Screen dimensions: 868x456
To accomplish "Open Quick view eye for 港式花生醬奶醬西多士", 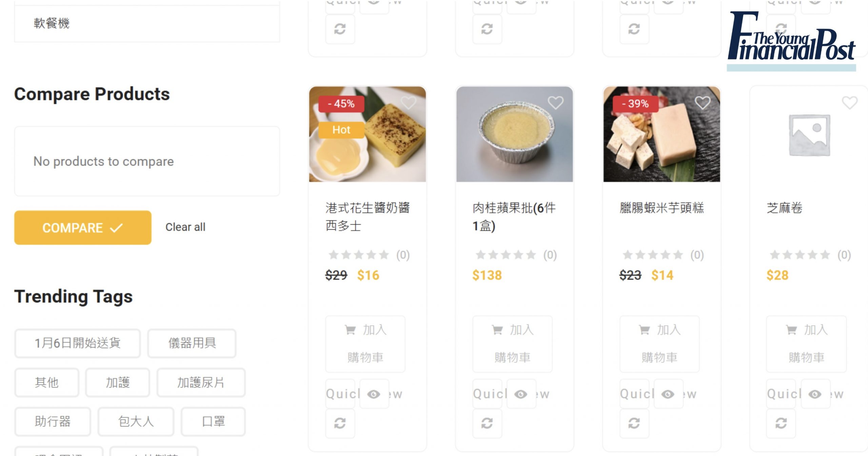I will (x=374, y=394).
